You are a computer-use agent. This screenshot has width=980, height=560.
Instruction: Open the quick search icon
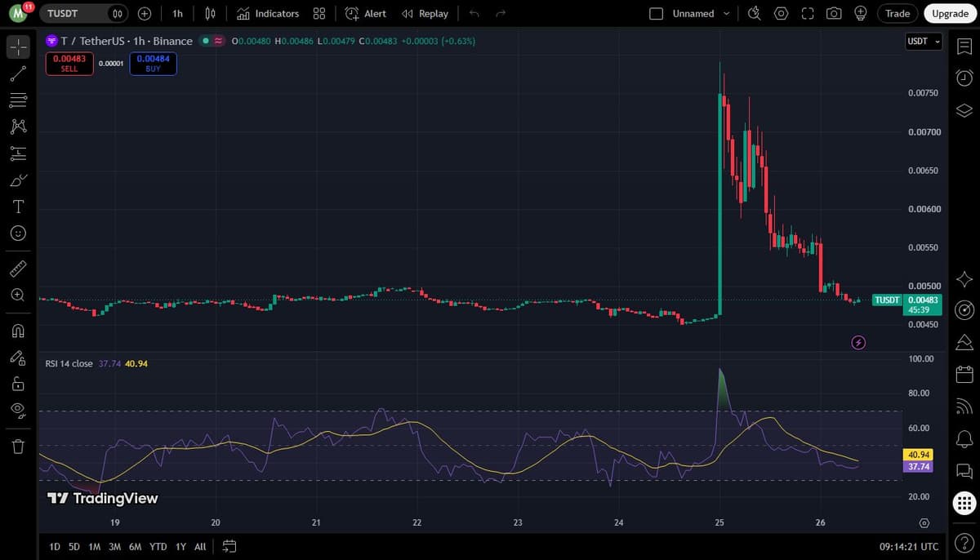pyautogui.click(x=755, y=14)
